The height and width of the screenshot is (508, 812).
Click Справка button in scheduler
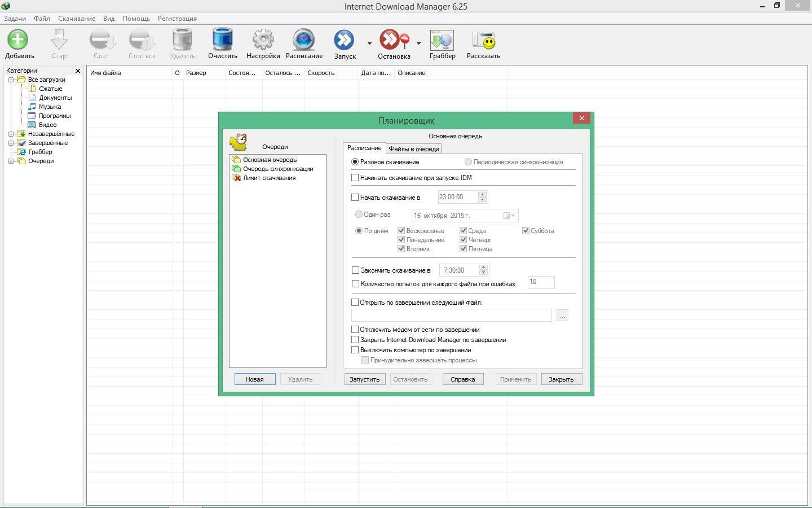[463, 379]
